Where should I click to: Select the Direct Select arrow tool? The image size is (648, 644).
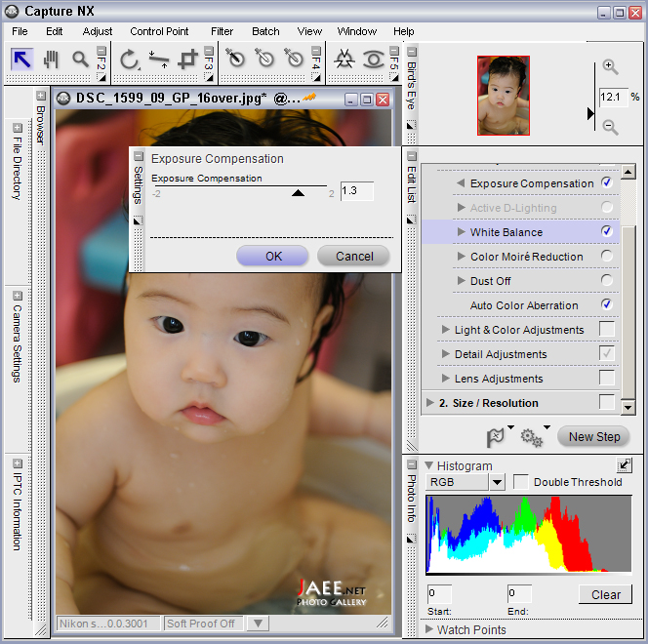21,60
